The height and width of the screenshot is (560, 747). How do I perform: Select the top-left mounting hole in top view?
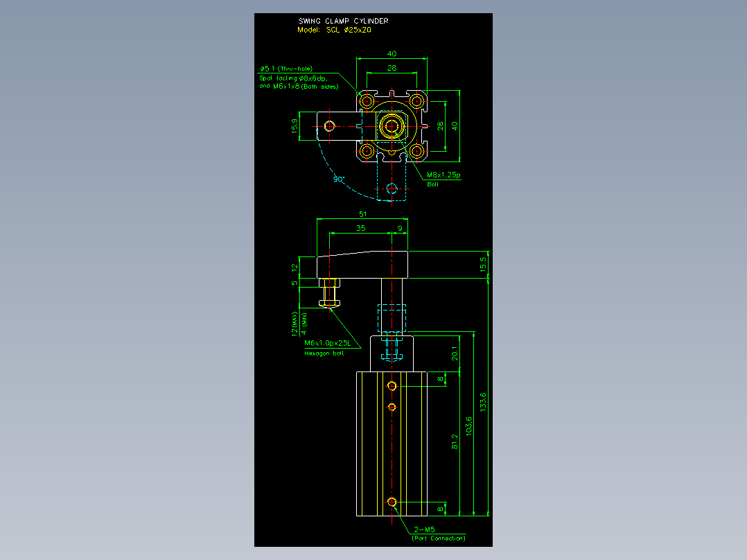pos(367,101)
